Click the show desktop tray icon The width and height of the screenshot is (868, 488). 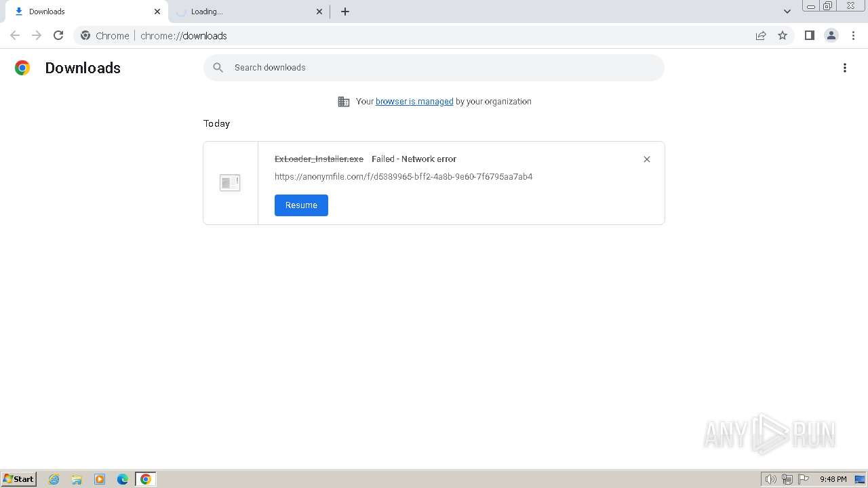point(860,479)
